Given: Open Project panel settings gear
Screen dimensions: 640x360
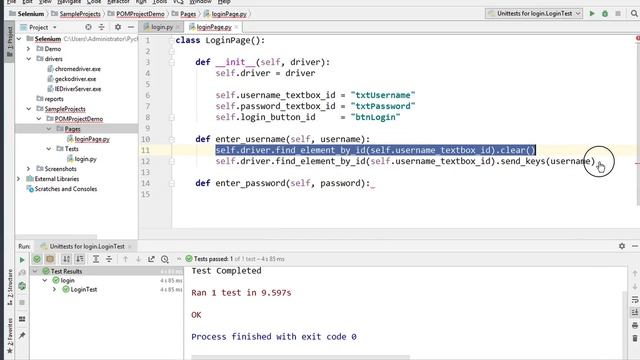Looking at the screenshot, I should click(x=118, y=27).
